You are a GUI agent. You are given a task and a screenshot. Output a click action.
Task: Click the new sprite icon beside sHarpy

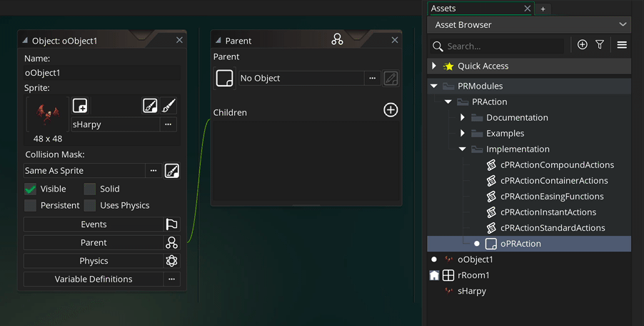pyautogui.click(x=80, y=106)
